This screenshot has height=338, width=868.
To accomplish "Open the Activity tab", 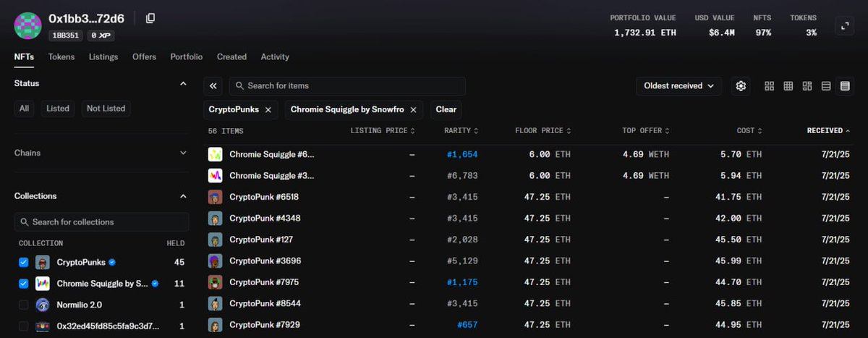I will (275, 56).
